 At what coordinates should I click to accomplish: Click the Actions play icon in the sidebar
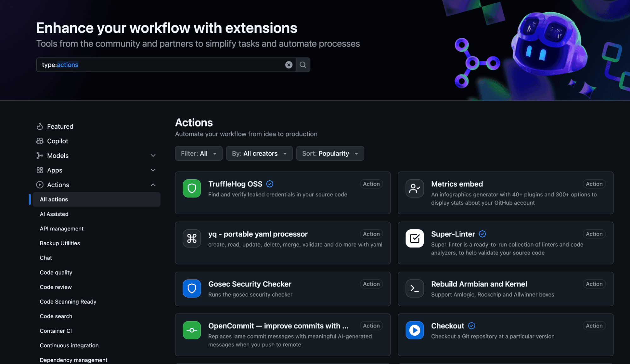pyautogui.click(x=40, y=185)
